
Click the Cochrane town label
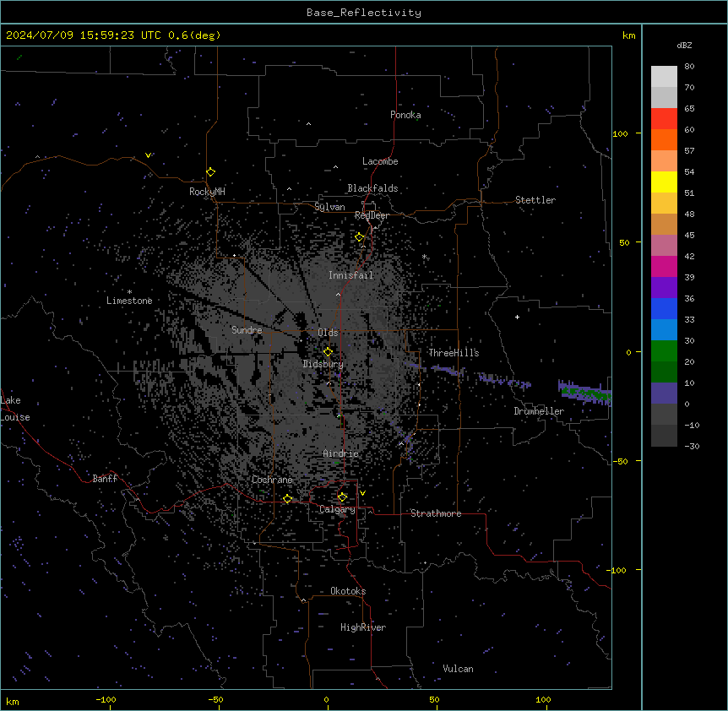272,480
